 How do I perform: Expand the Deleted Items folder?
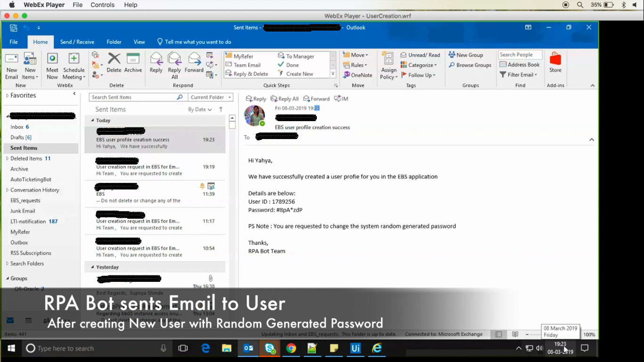tap(7, 158)
